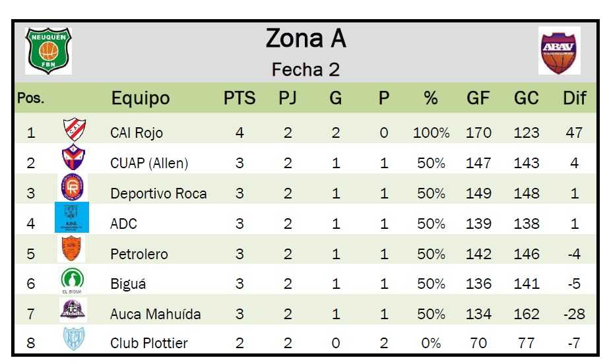Click the -28 goal difference cell
609x364 pixels.
pos(574,314)
